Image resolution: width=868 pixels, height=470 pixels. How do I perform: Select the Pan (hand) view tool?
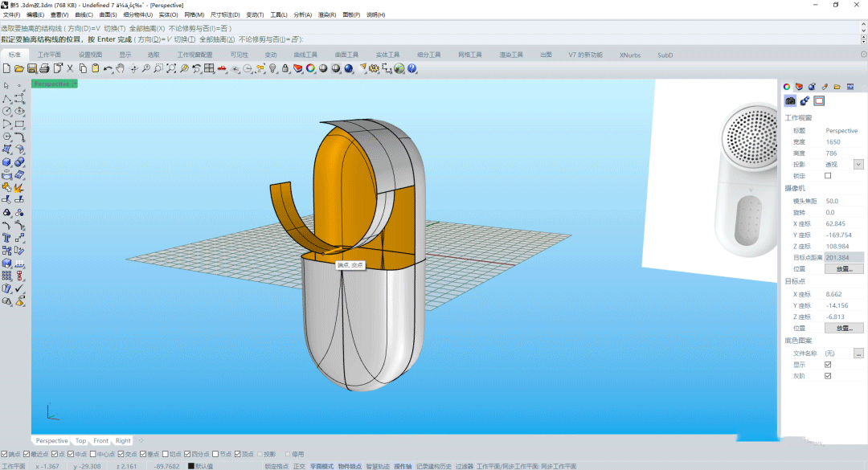(x=121, y=68)
